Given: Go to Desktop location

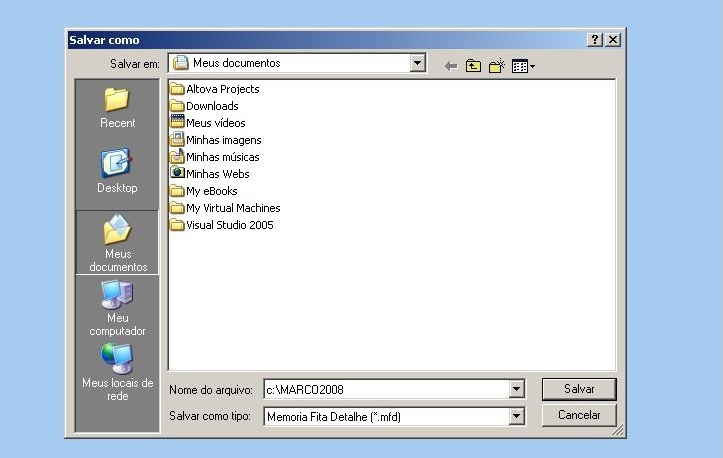Looking at the screenshot, I should coord(117,172).
